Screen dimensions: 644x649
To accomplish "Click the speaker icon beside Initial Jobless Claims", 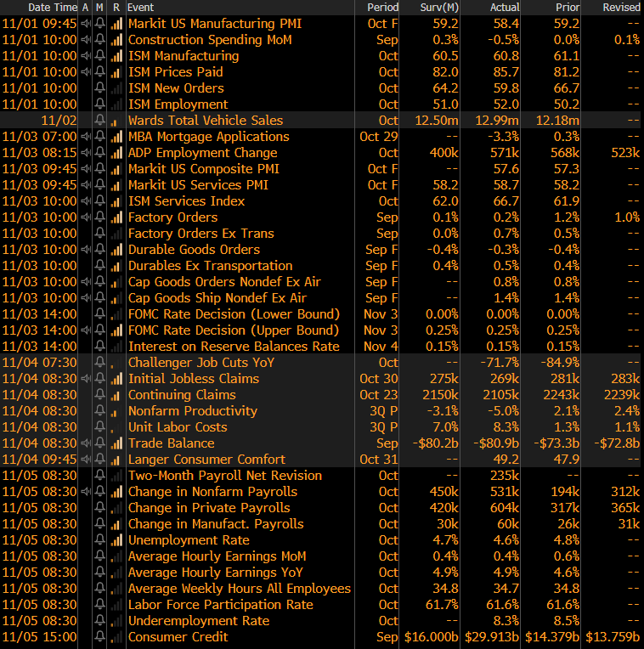I will (86, 379).
